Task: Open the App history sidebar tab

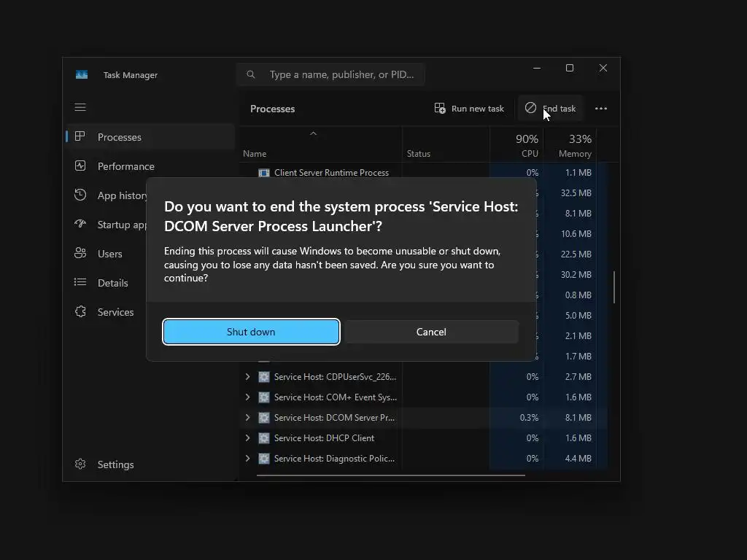Action: [x=107, y=195]
